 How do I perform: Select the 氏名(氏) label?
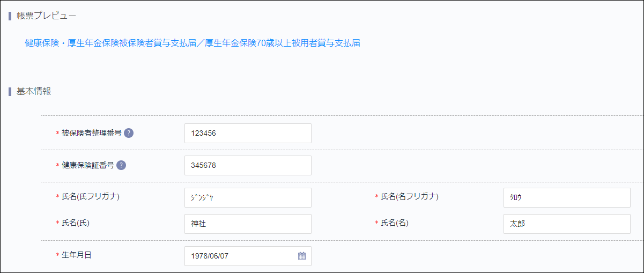pyautogui.click(x=76, y=223)
